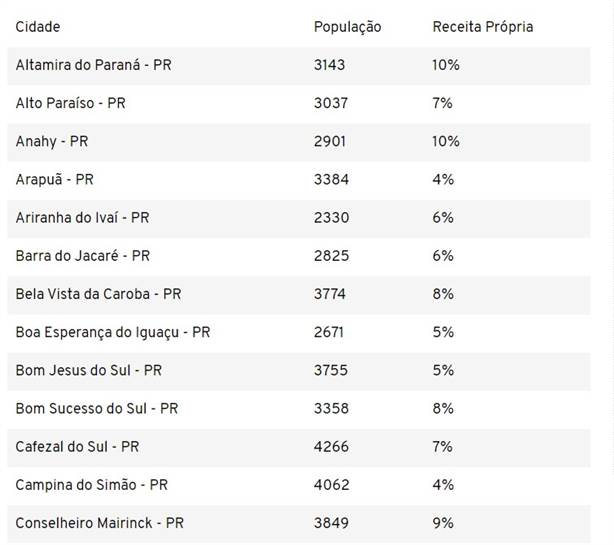Click Bom Jesus do Sul - PR
This screenshot has height=545, width=614.
pyautogui.click(x=88, y=371)
